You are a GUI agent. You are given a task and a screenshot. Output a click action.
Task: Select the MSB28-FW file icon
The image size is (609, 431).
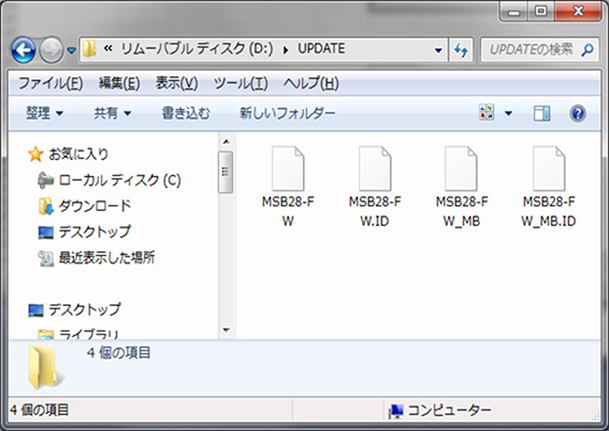pyautogui.click(x=286, y=166)
